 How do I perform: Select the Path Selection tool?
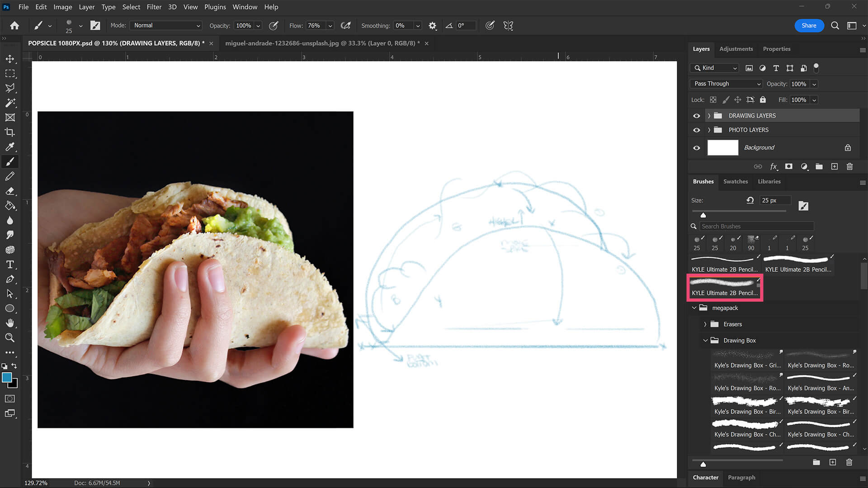click(x=10, y=294)
